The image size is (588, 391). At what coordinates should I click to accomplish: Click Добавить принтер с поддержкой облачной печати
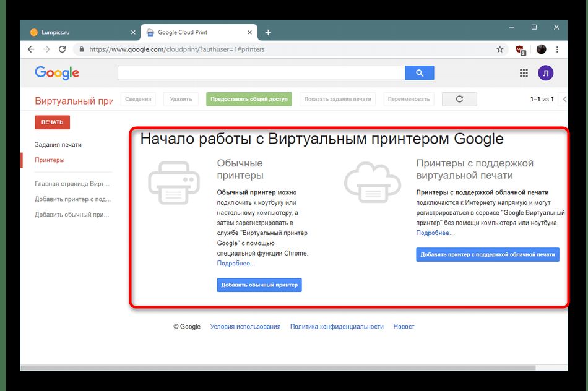point(488,254)
